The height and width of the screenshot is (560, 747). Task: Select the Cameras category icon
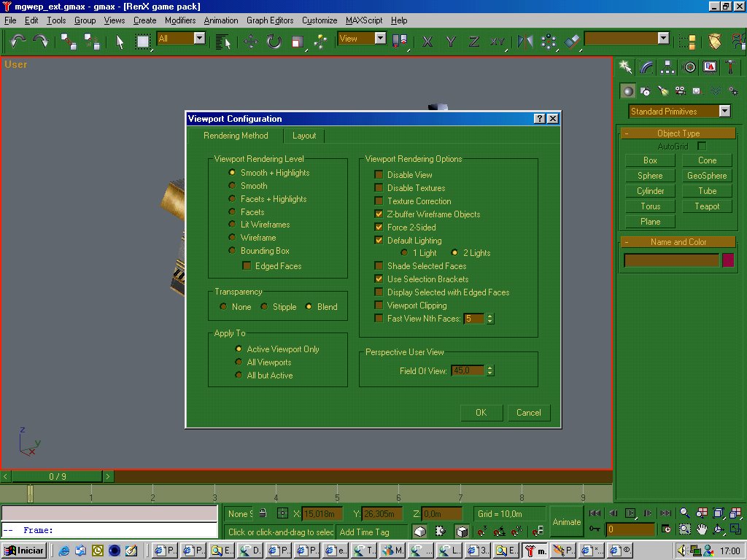pos(681,91)
